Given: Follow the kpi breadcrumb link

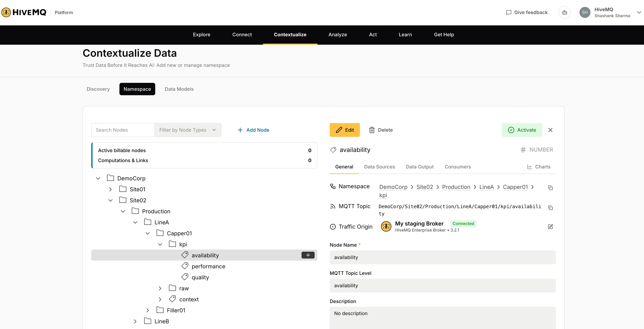Looking at the screenshot, I should (x=383, y=195).
